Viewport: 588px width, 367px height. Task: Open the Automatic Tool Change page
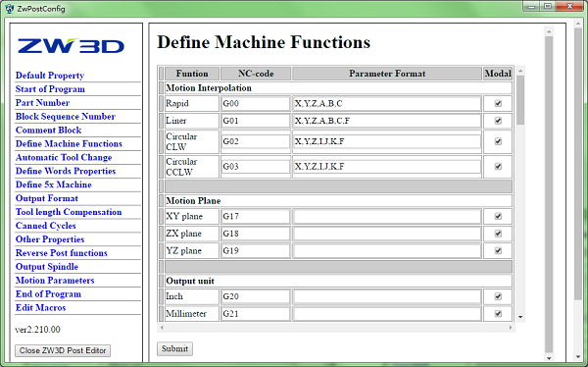click(64, 157)
